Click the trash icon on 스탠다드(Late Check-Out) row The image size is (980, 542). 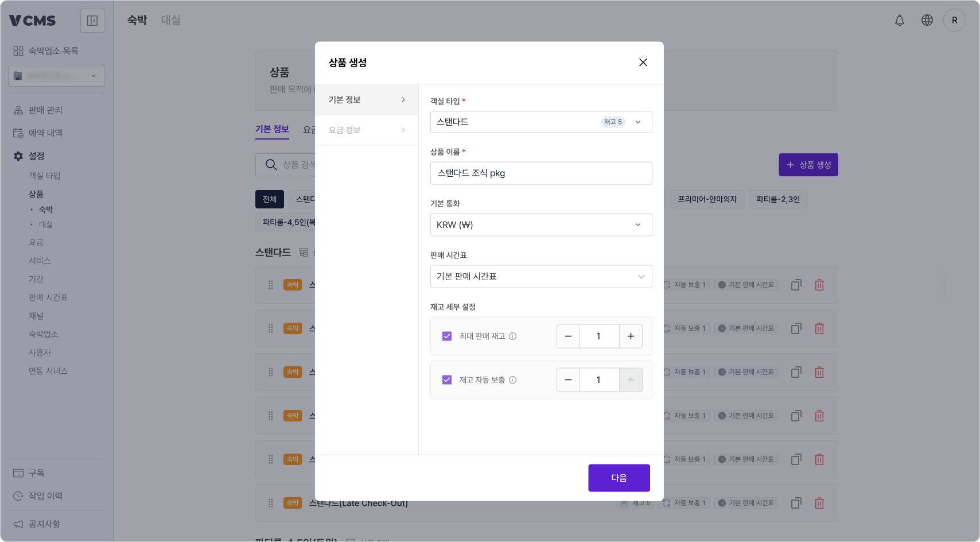point(819,502)
